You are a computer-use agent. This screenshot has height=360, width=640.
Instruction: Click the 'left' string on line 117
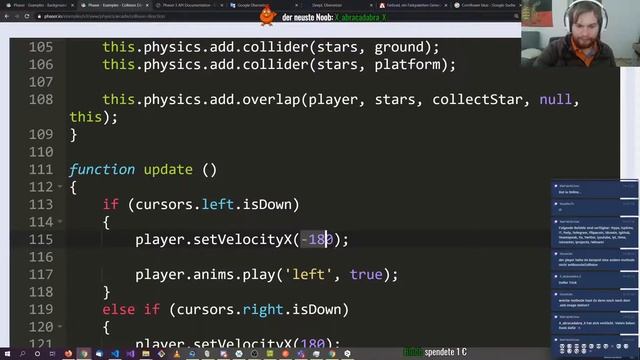tap(309, 274)
